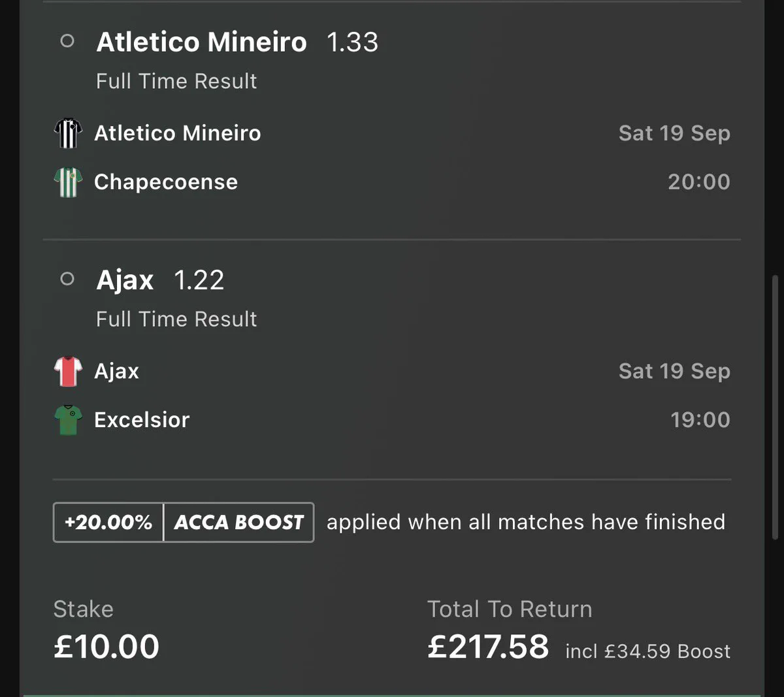Click the 1.22 odds value
This screenshot has height=697, width=784.
click(199, 280)
